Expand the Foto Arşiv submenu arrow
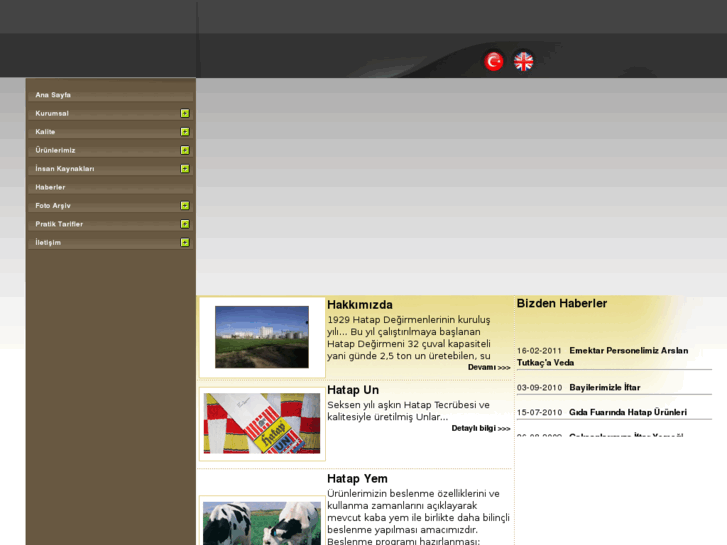Image resolution: width=727 pixels, height=545 pixels. (x=185, y=205)
